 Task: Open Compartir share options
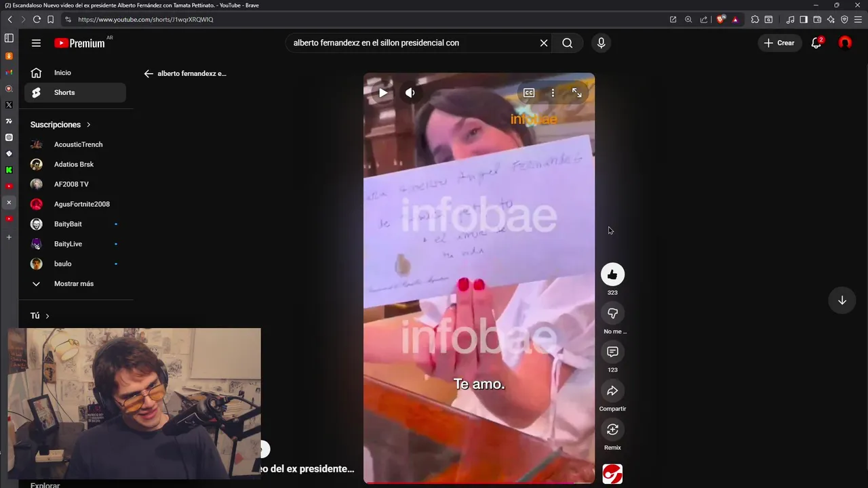[612, 390]
